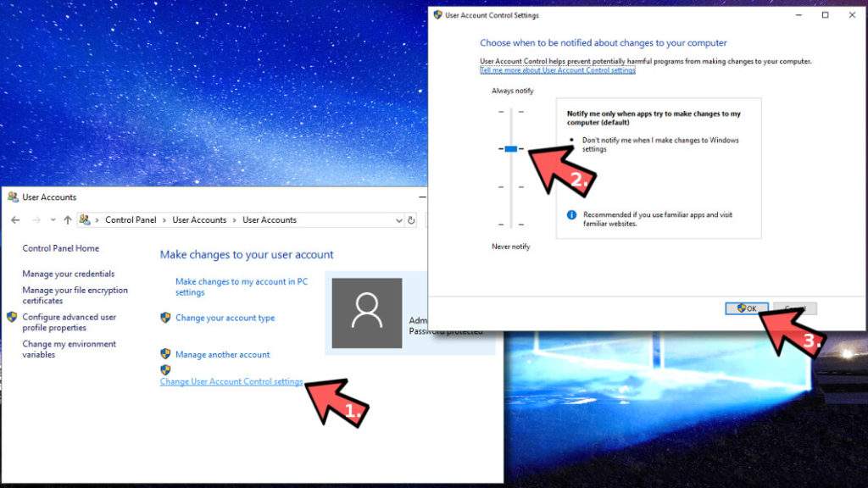Confirm with the OK button

pos(747,308)
